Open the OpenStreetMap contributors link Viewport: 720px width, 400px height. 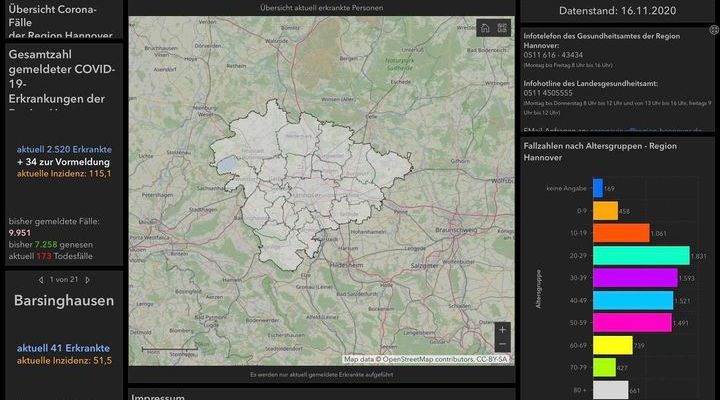pyautogui.click(x=424, y=359)
